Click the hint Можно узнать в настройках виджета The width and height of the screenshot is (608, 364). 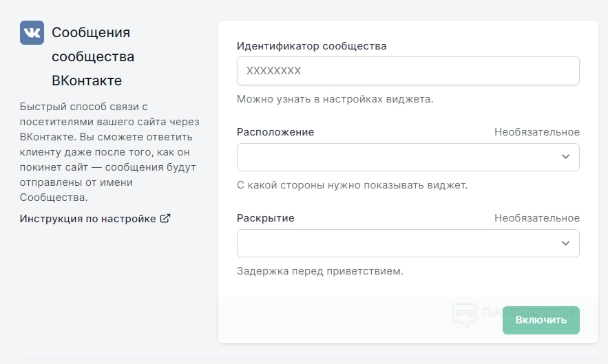click(x=335, y=99)
